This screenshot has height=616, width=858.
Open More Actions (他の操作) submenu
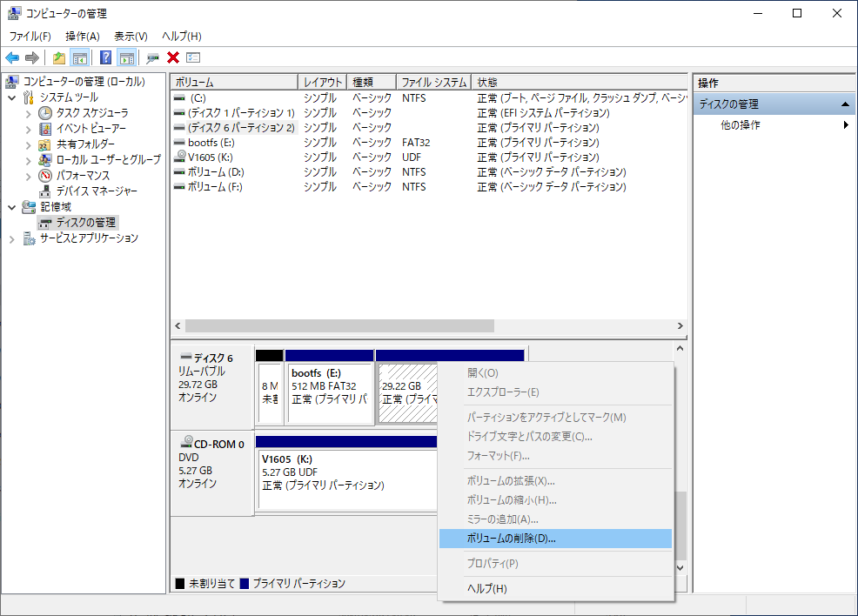[774, 124]
